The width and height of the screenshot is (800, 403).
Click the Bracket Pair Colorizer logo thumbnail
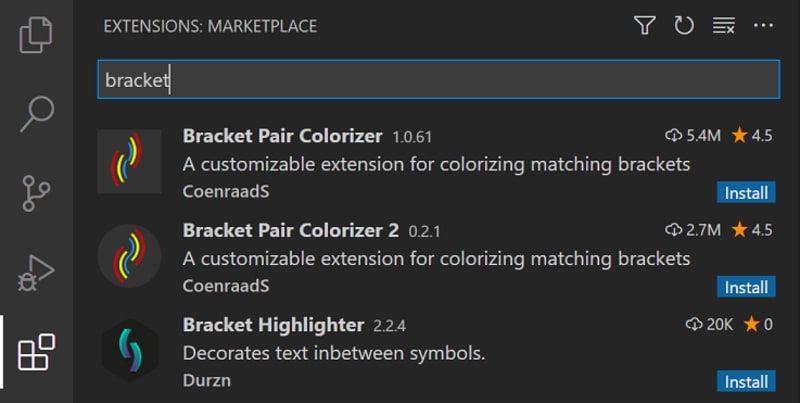[130, 161]
